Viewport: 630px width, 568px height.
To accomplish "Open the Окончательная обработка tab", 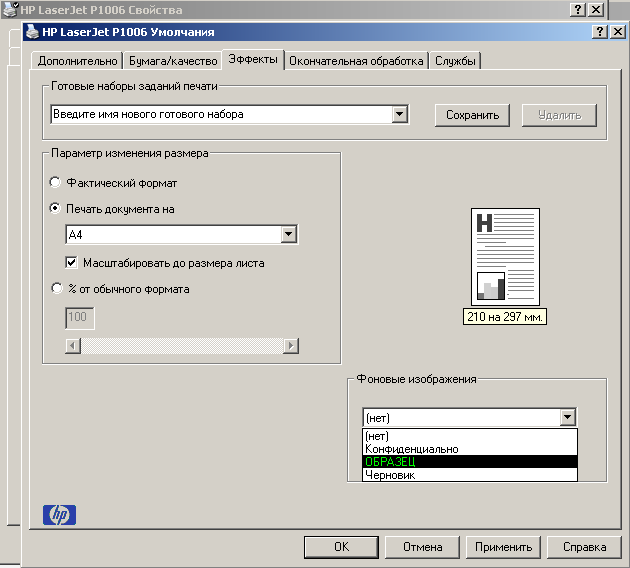I will (x=356, y=61).
